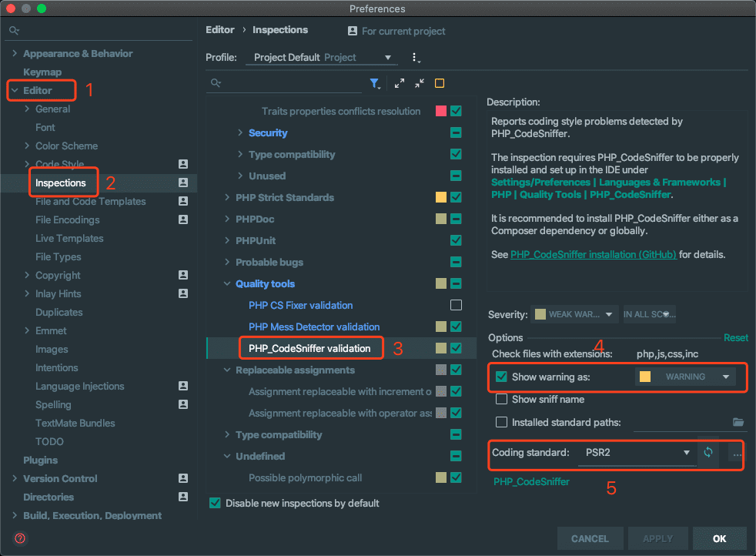Screen dimensions: 756x556
Task: Open the In All Scopes dropdown
Action: (x=649, y=314)
